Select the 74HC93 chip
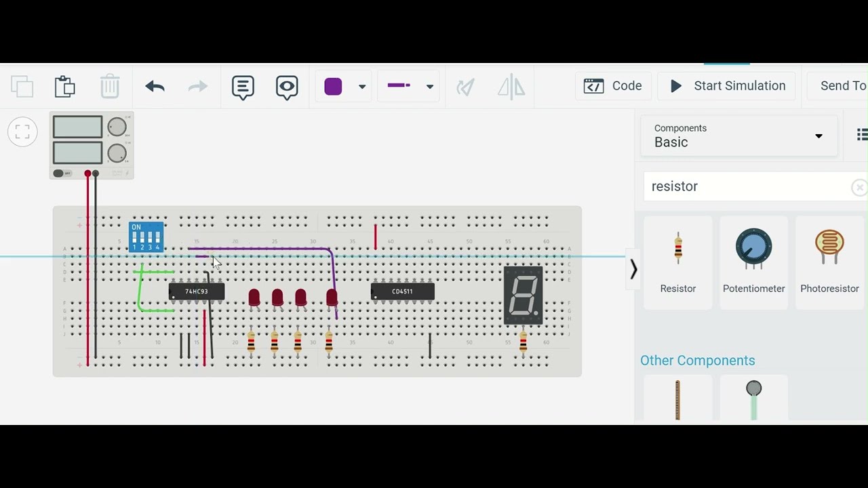 197,291
